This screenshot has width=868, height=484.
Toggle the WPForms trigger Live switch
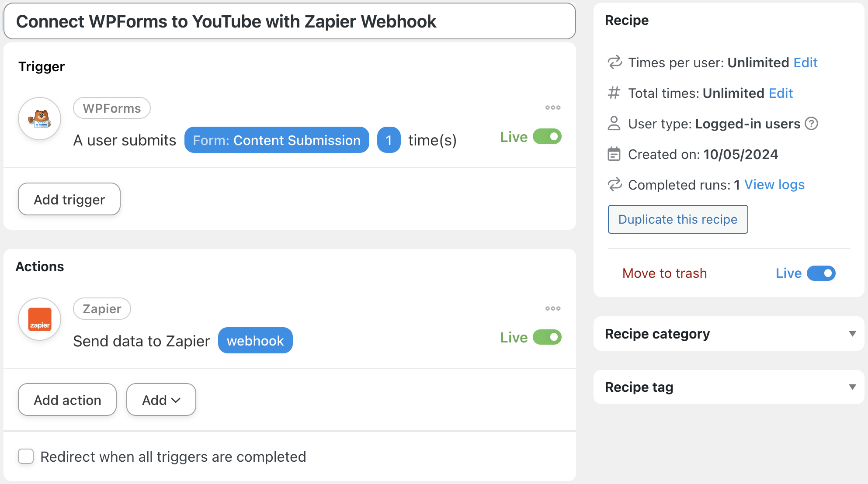point(547,137)
